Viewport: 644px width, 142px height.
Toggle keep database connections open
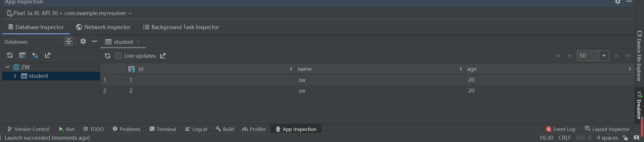(35, 55)
